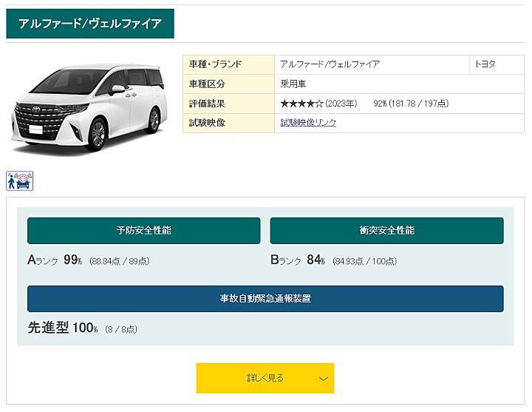Click the 先進型 100% result text
Image resolution: width=532 pixels, height=412 pixels.
pyautogui.click(x=63, y=328)
